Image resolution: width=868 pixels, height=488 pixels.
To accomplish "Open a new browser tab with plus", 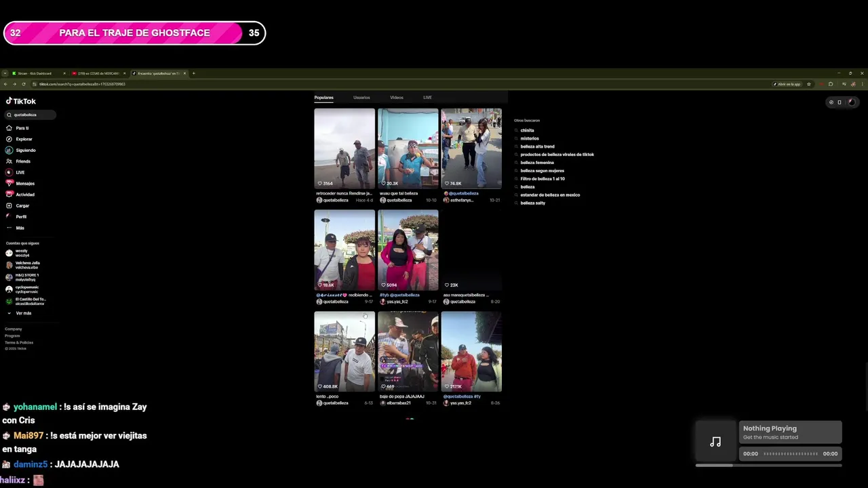I will coord(193,73).
